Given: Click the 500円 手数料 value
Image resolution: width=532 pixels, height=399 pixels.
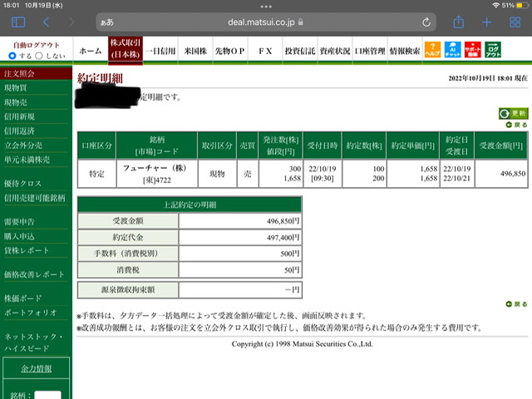Looking at the screenshot, I should click(290, 254).
